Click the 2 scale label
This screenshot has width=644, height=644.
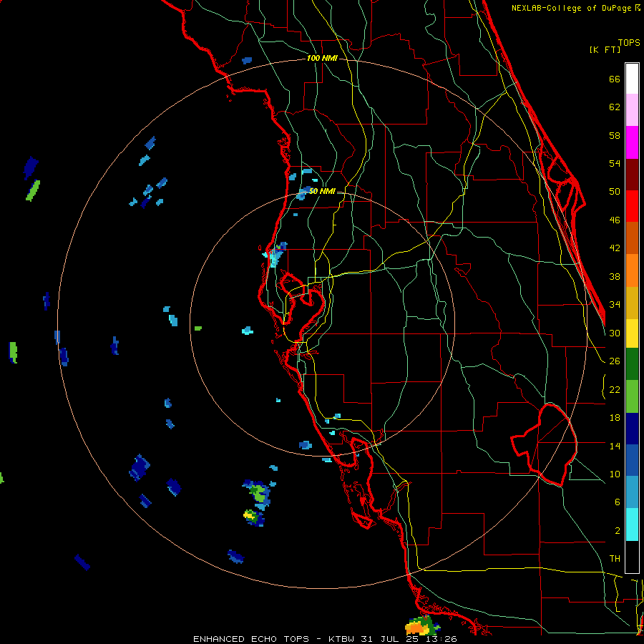(x=618, y=531)
